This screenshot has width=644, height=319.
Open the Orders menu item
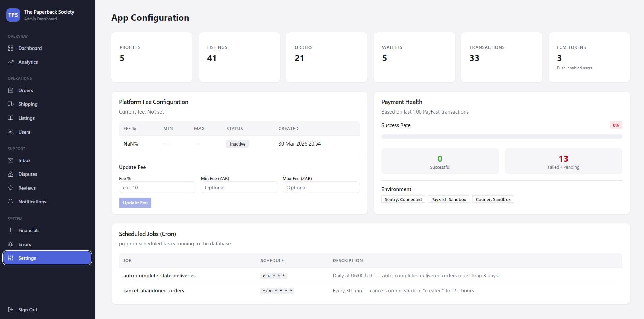coord(26,90)
